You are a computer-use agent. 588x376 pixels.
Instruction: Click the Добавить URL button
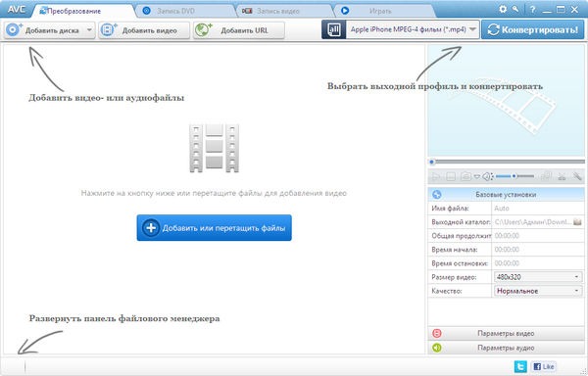click(239, 30)
